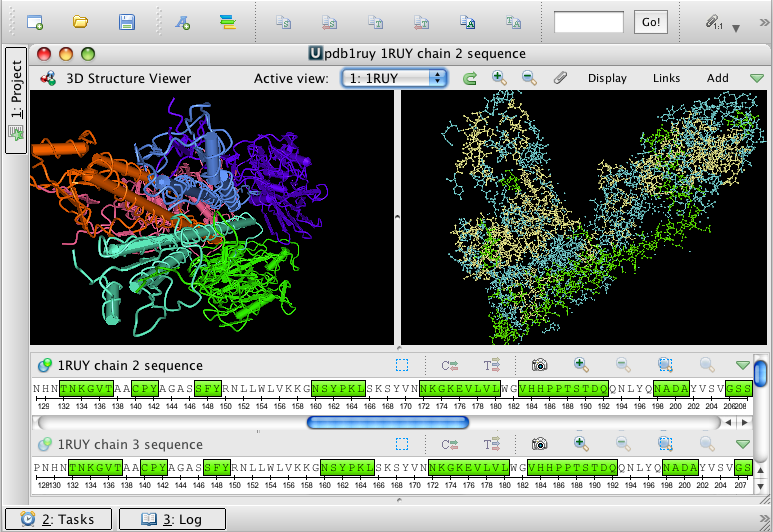Switch to the Log tab
This screenshot has width=773, height=532.
170,519
